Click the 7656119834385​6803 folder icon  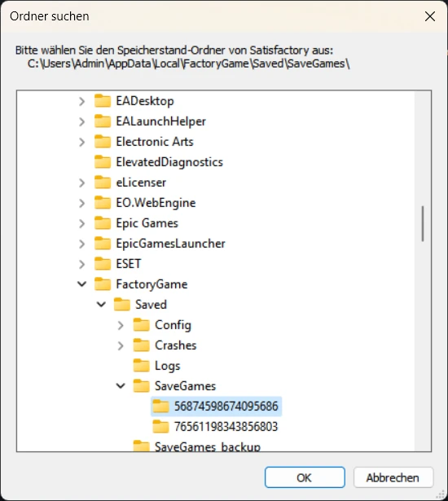pyautogui.click(x=160, y=427)
